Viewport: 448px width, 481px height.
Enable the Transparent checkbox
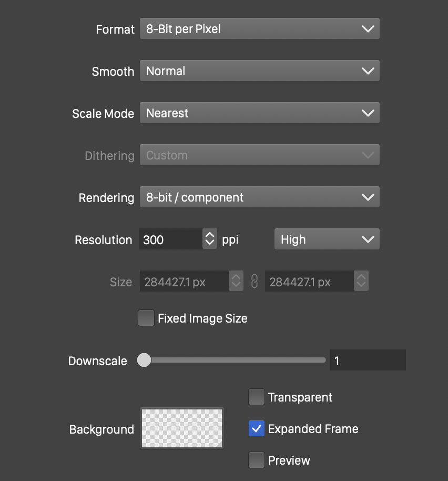[x=257, y=397]
